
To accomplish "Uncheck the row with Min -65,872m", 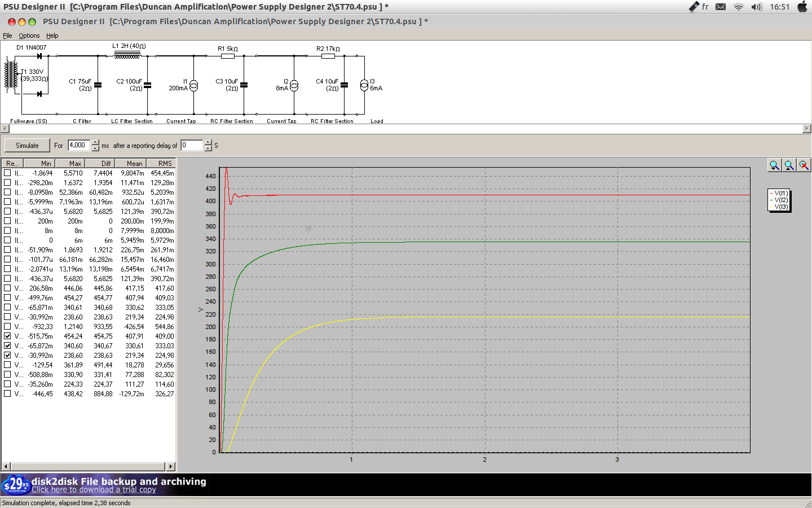I will [7, 345].
